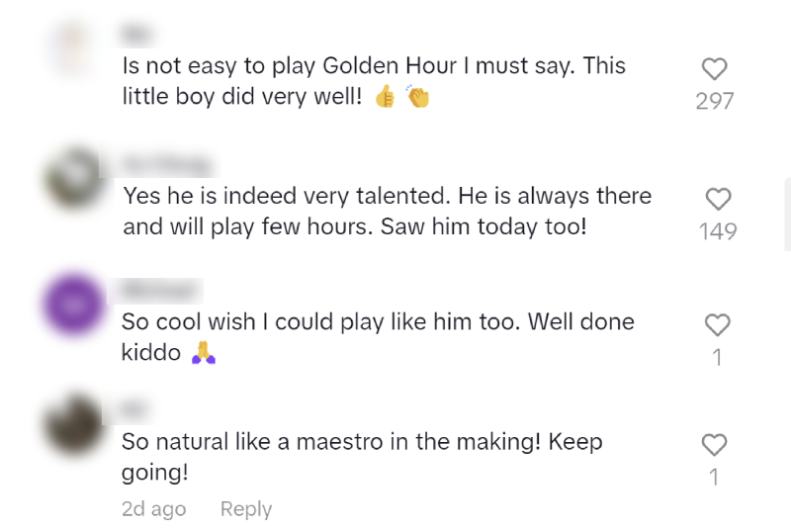Like the "maestro in the making" comment

point(714,444)
